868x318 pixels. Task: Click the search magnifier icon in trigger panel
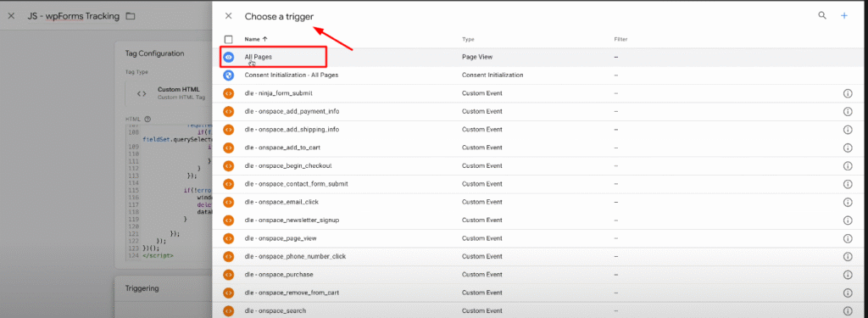(822, 15)
